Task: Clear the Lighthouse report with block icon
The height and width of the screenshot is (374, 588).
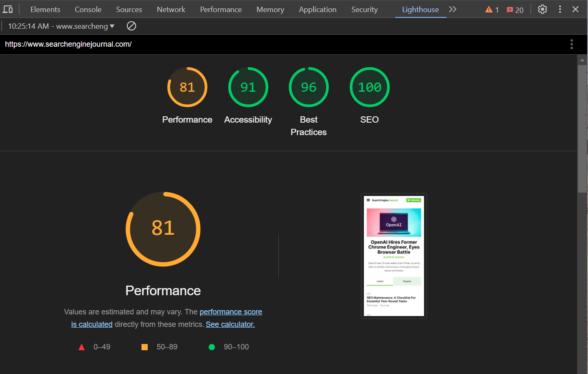Action: coord(131,26)
